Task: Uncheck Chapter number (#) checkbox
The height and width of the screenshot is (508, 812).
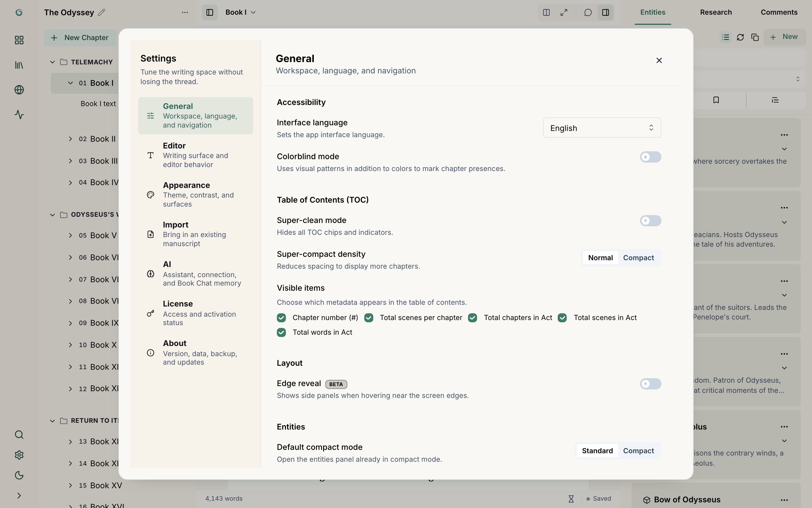Action: tap(281, 318)
